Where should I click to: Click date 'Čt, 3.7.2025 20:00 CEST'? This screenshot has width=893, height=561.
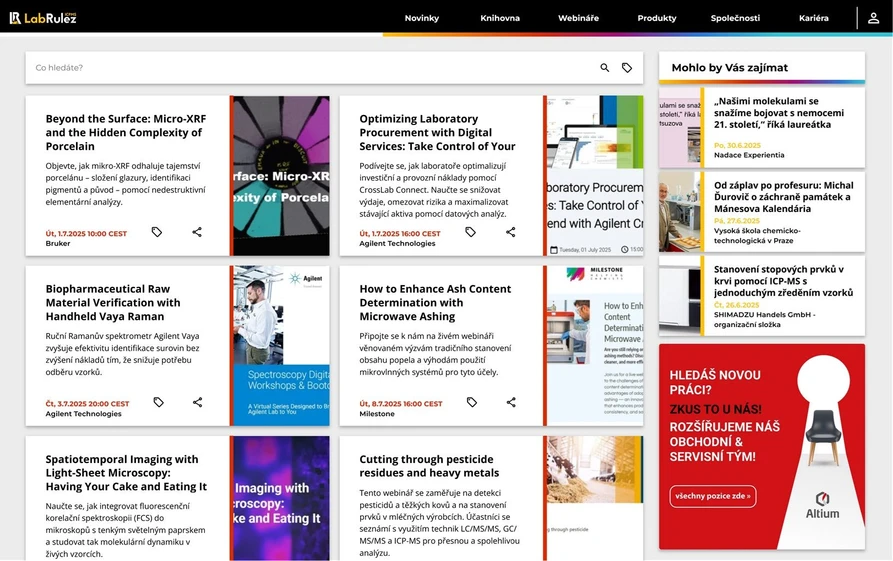coord(88,404)
